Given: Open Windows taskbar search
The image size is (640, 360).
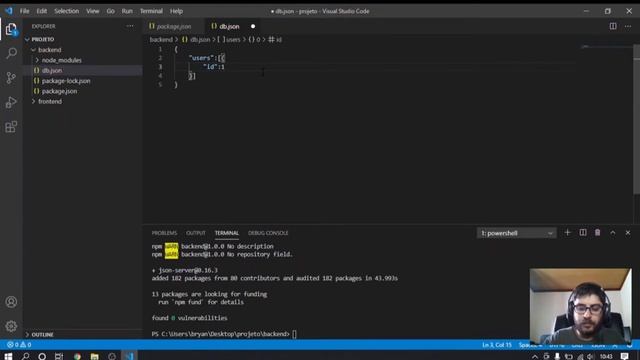Looking at the screenshot, I should click(25, 356).
